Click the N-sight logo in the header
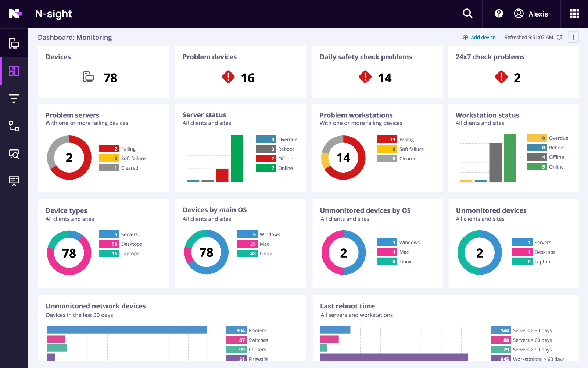This screenshot has height=368, width=588. tap(53, 14)
